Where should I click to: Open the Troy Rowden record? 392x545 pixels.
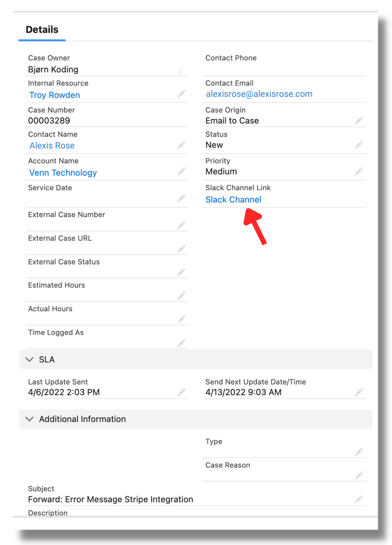(x=54, y=95)
